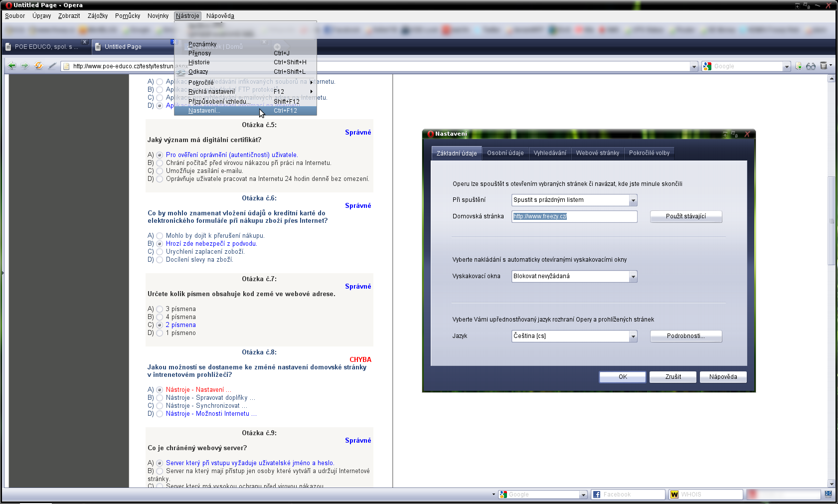This screenshot has width=838, height=504.
Task: Click the green Back arrow icon
Action: point(12,66)
